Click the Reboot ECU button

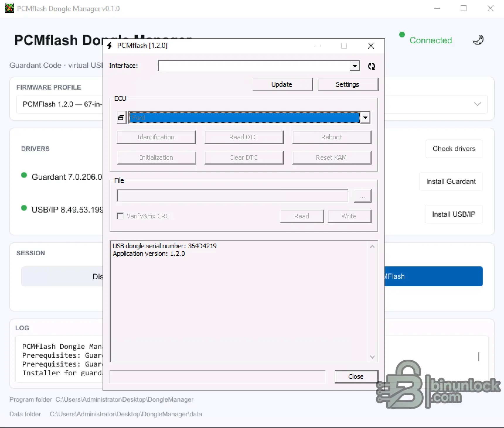(332, 137)
